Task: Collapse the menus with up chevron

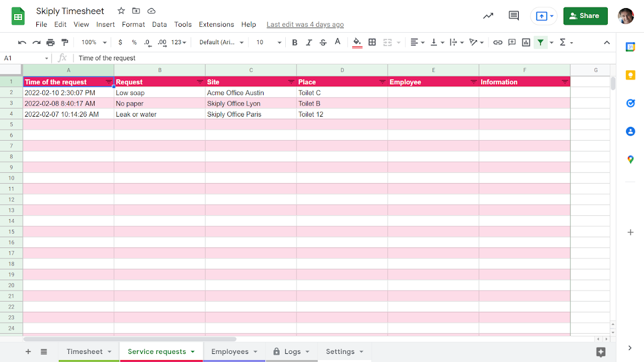Action: 607,42
